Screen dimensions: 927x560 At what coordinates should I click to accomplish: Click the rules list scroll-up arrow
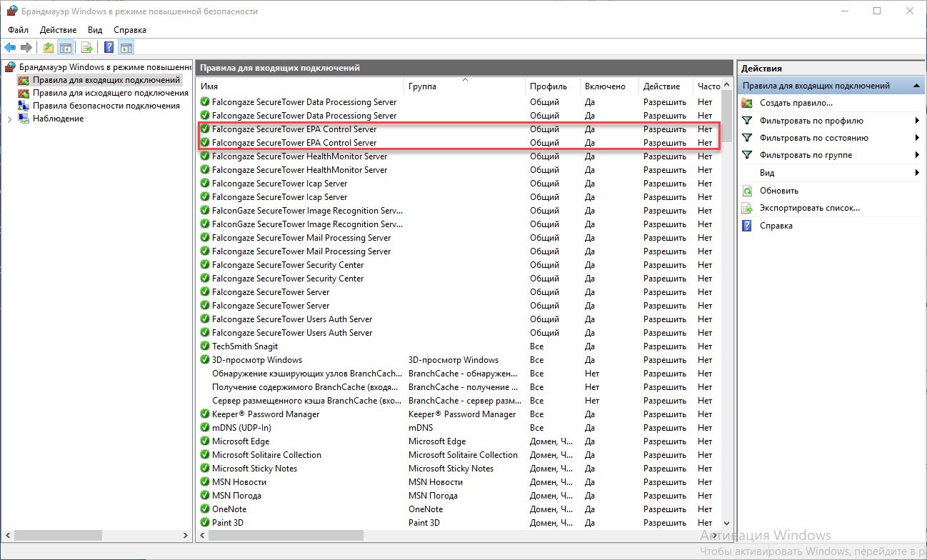tap(727, 85)
